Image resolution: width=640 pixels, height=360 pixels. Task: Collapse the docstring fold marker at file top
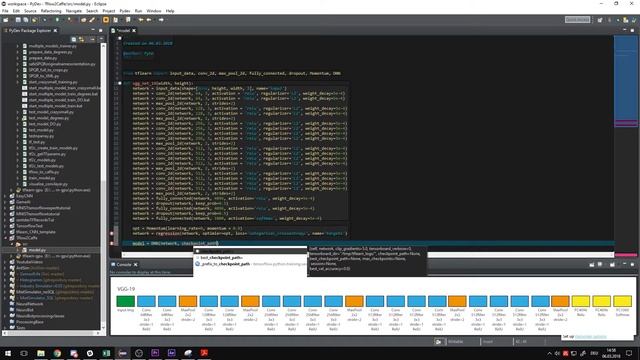point(120,38)
